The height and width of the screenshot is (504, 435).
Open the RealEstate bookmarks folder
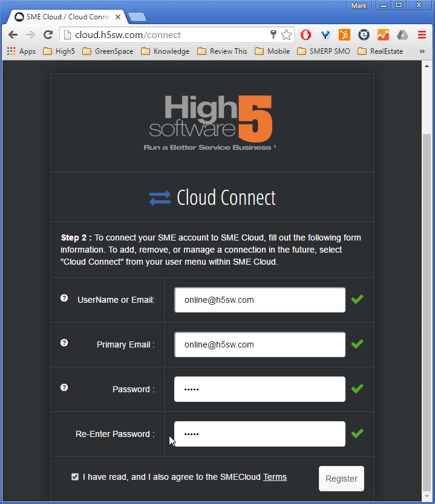tap(381, 51)
